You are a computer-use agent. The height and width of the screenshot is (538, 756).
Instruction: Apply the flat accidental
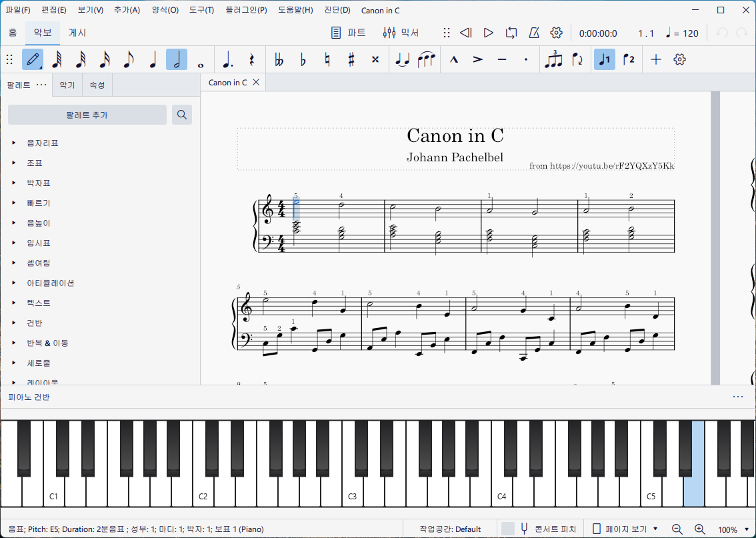pos(303,60)
